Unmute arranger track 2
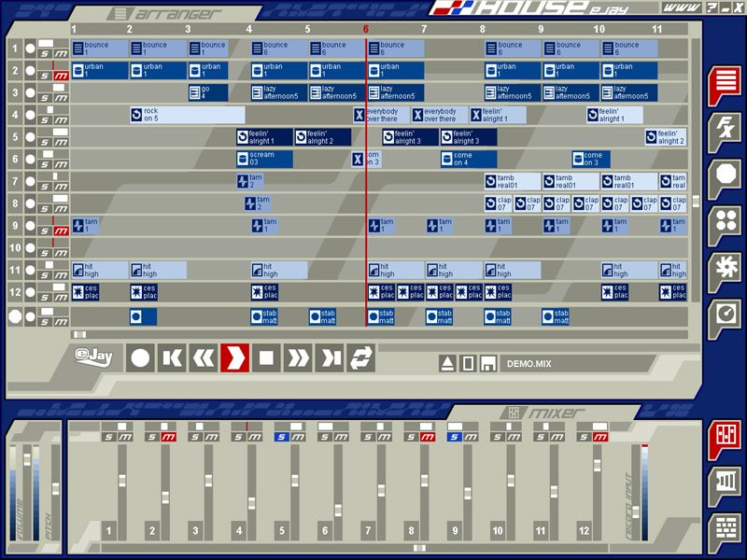Screen dimensions: 747x560 pyautogui.click(x=61, y=75)
